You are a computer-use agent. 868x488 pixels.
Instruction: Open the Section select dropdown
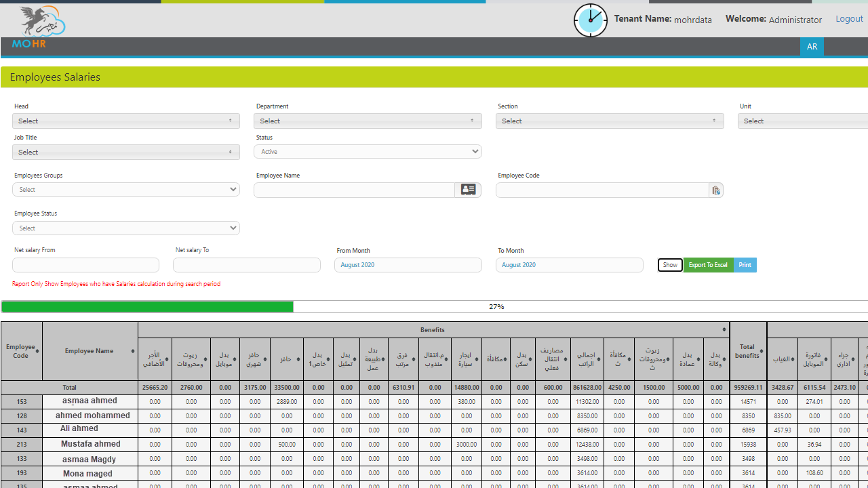(x=610, y=121)
